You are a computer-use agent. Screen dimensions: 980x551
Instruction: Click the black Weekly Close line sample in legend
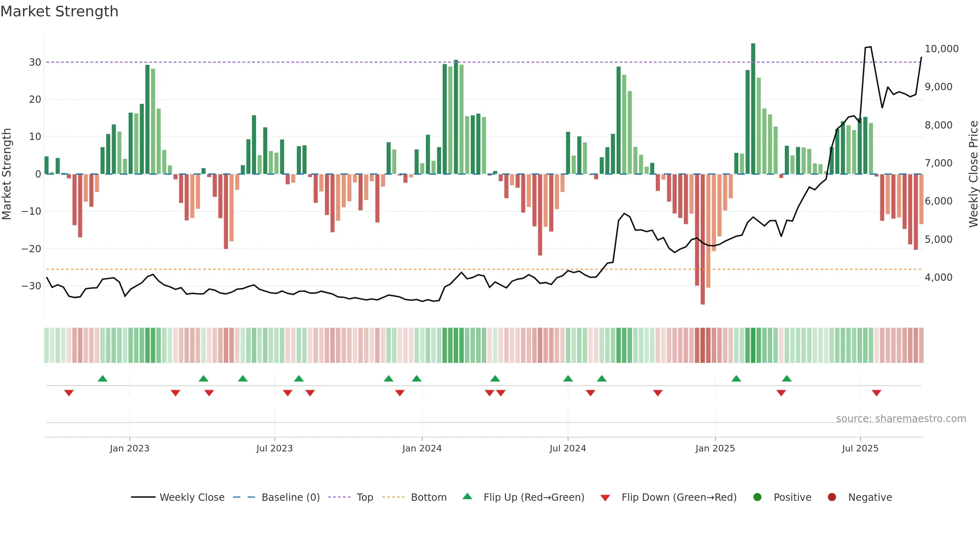tap(143, 497)
